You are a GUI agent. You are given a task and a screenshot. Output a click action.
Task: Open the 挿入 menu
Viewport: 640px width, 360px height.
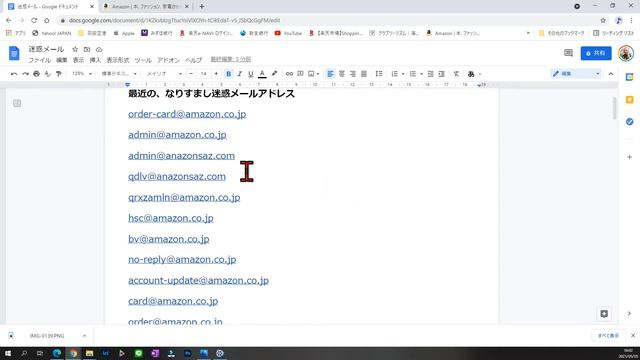pos(95,60)
